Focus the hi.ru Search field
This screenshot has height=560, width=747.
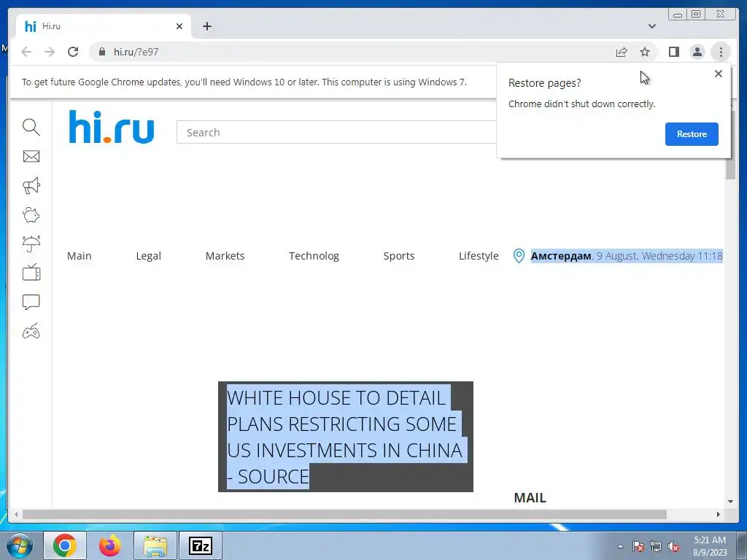336,133
